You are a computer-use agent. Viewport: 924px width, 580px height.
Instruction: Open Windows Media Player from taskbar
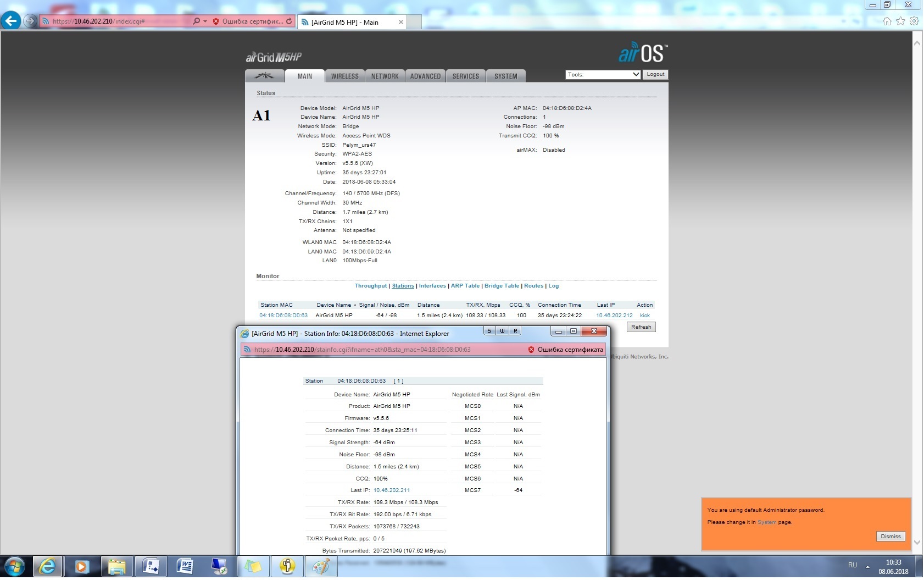point(82,567)
